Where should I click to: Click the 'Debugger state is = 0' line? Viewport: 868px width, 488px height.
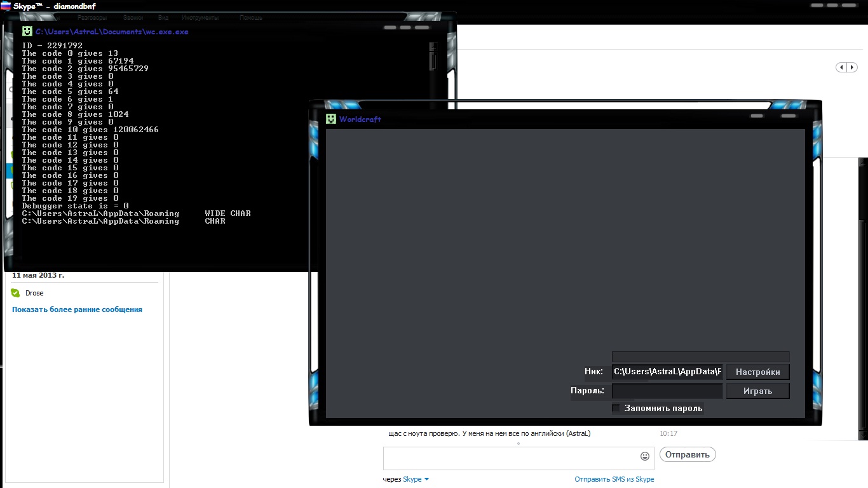click(75, 206)
